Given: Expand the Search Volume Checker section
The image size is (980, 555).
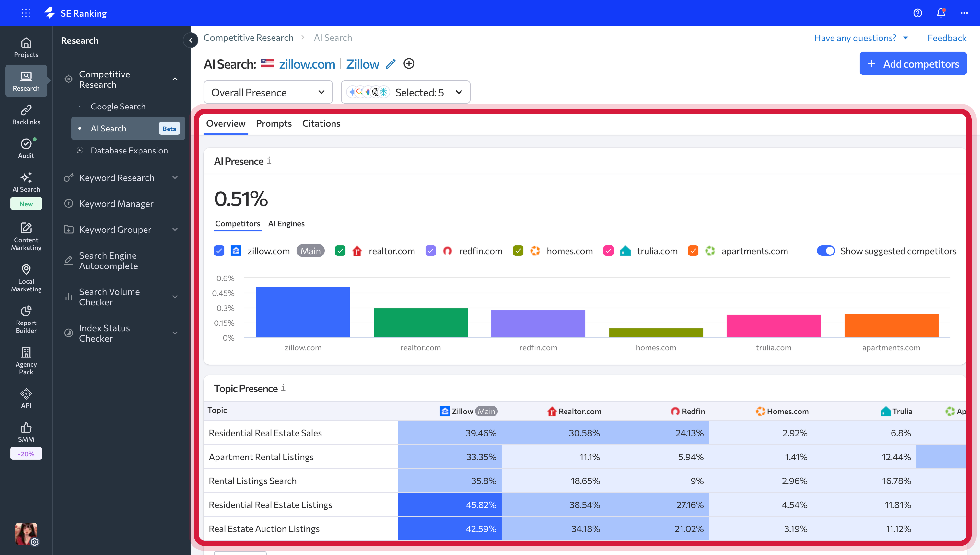Looking at the screenshot, I should tap(175, 297).
